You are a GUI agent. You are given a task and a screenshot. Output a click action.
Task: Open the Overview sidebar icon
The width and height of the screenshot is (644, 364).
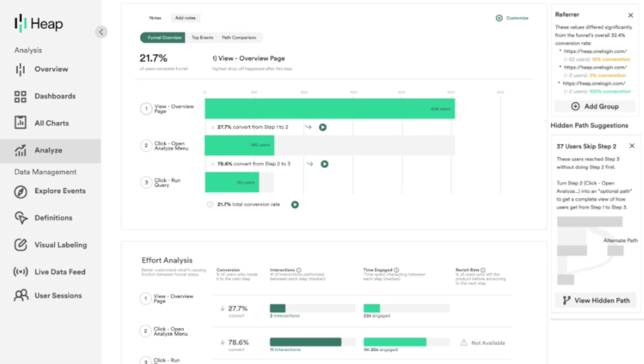20,70
